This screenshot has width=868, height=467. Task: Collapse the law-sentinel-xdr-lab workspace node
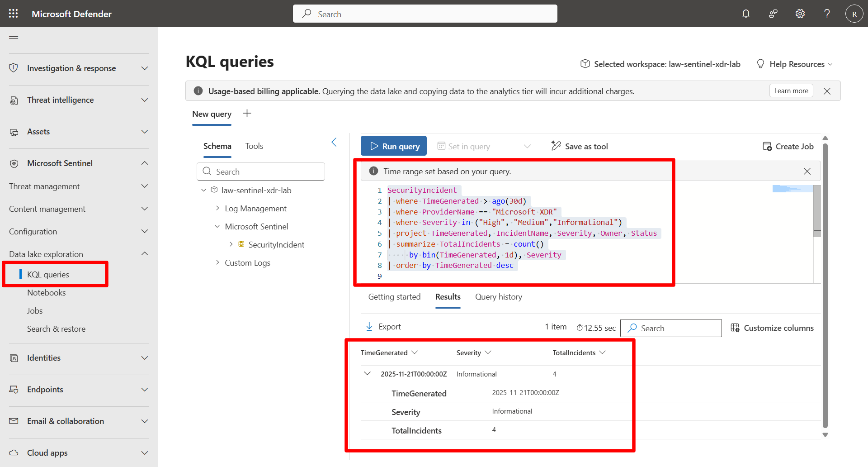204,190
